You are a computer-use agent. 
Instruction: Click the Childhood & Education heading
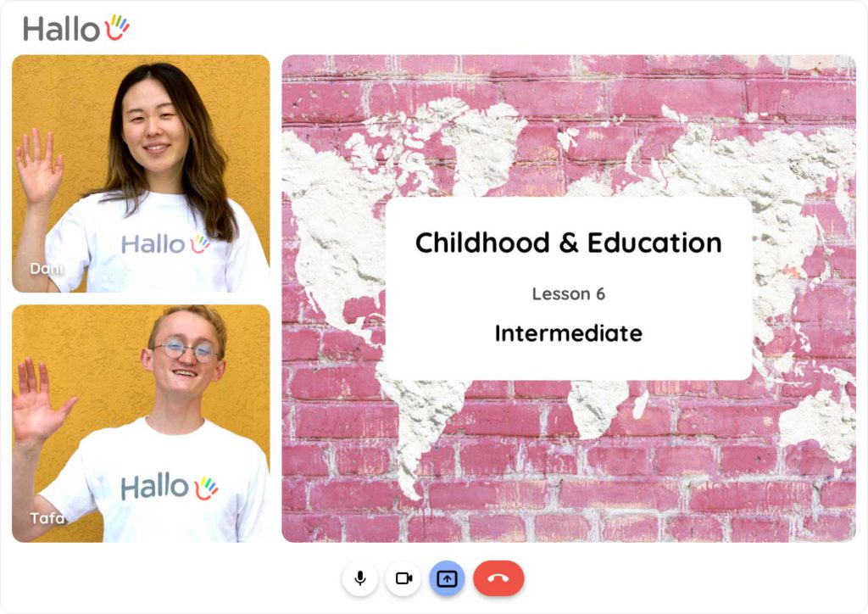[569, 243]
